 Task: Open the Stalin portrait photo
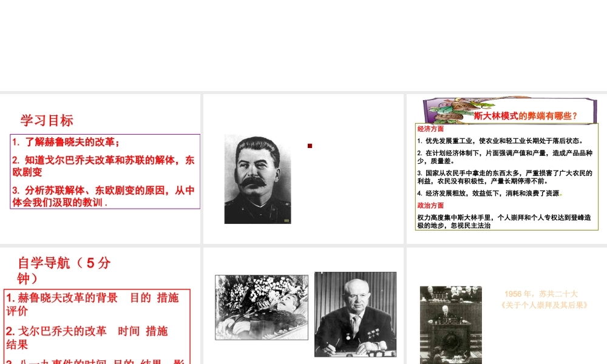coord(258,179)
